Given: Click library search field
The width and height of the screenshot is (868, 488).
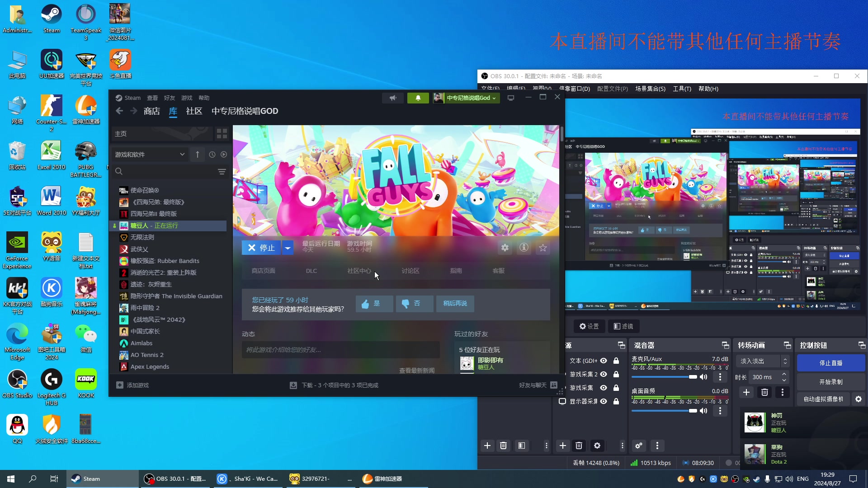Looking at the screenshot, I should click(x=165, y=171).
